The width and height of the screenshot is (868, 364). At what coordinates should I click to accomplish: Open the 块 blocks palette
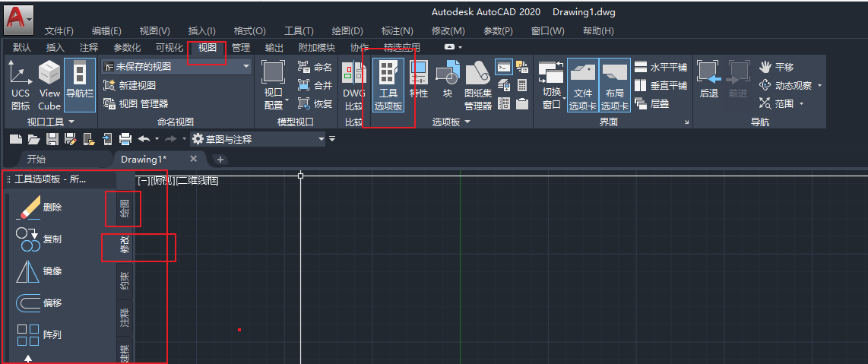click(x=447, y=80)
